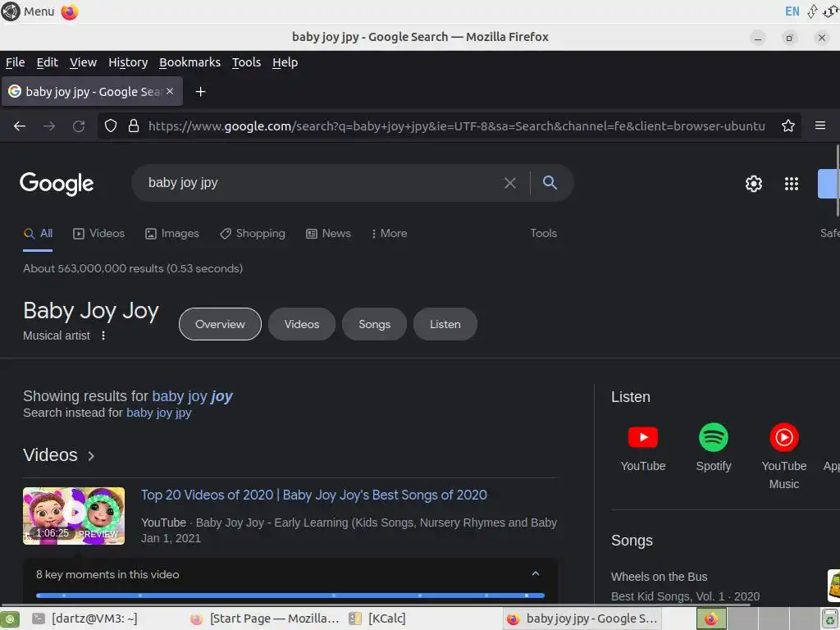840x630 pixels.
Task: Open corrected search link baby joy joy
Action: (192, 396)
